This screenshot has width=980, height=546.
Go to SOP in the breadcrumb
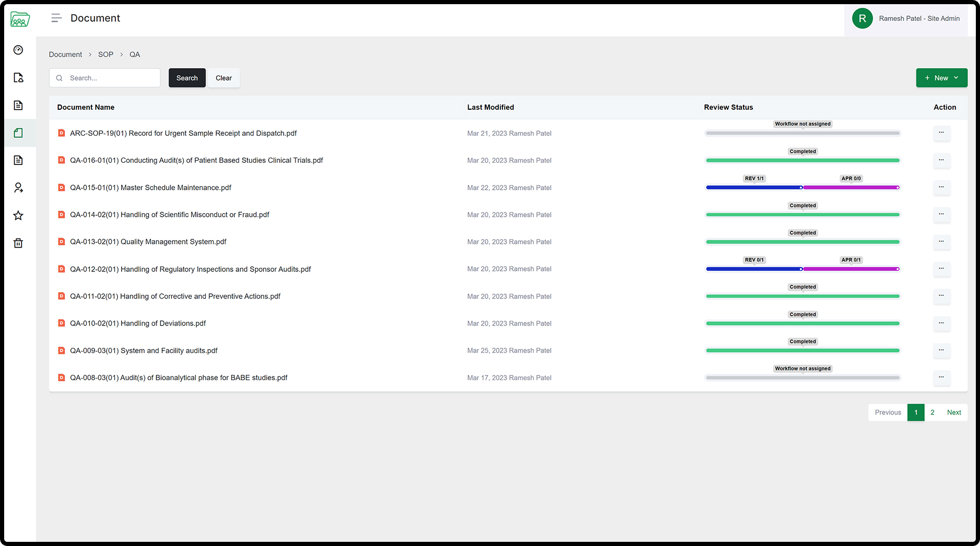tap(105, 55)
